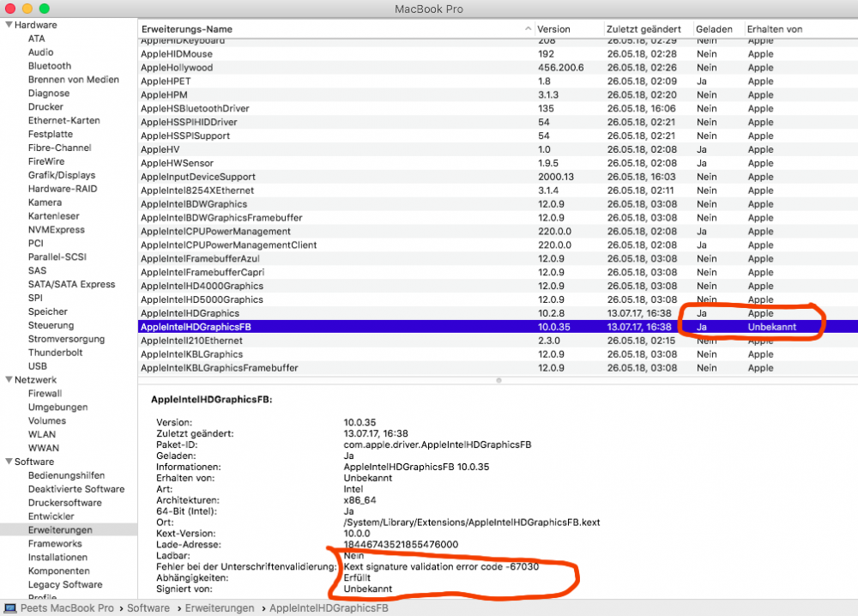Select Druckersoftware in sidebar
The width and height of the screenshot is (858, 616).
click(64, 503)
